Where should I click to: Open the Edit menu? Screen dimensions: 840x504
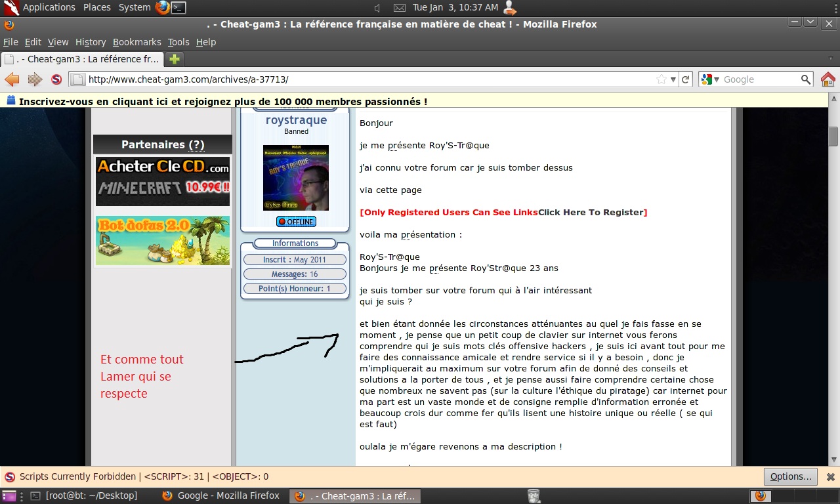pyautogui.click(x=33, y=42)
